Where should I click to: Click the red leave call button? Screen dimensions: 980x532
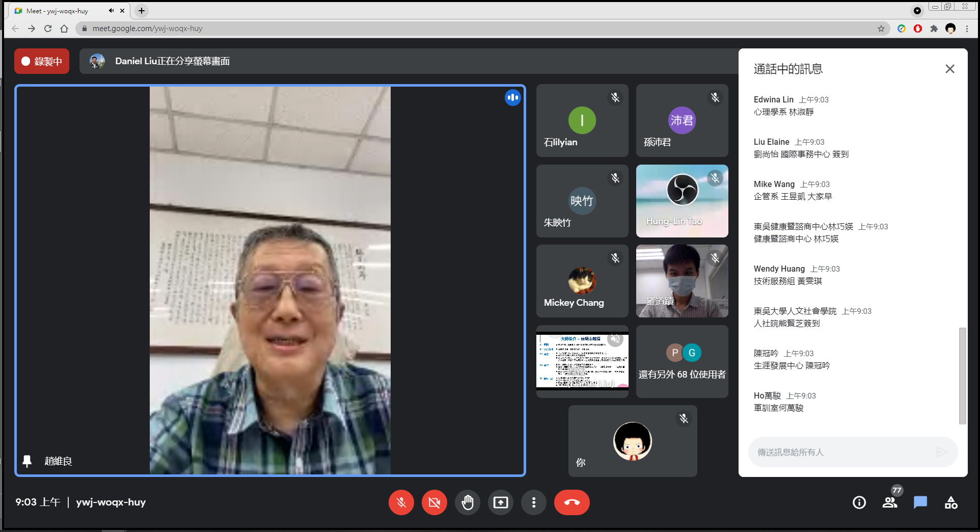click(571, 502)
